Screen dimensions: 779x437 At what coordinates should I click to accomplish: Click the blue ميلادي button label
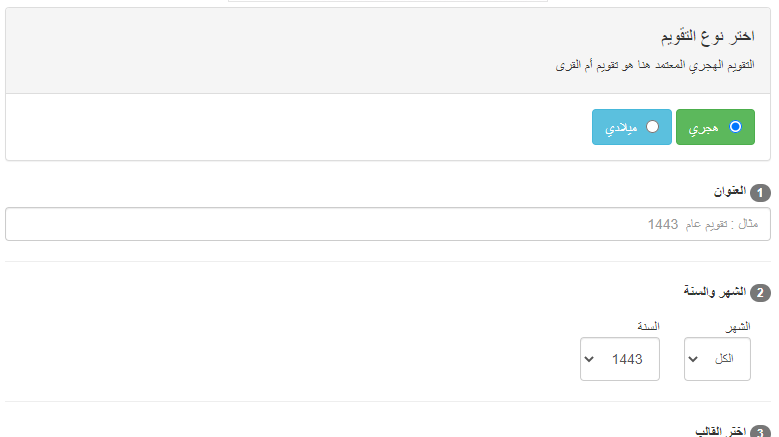coord(623,128)
